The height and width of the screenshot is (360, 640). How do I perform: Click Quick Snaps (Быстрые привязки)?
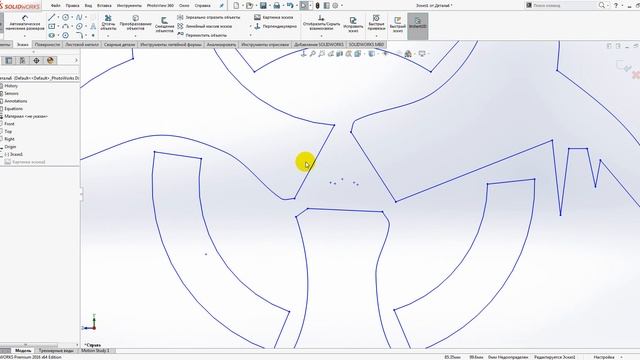point(376,23)
